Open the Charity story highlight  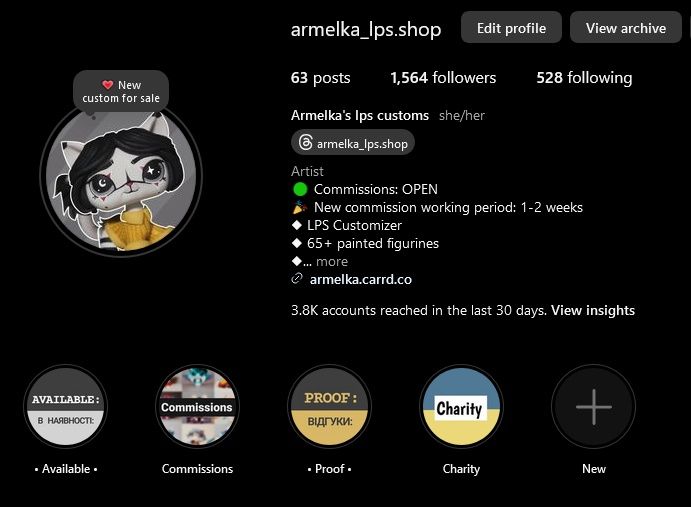pos(461,406)
